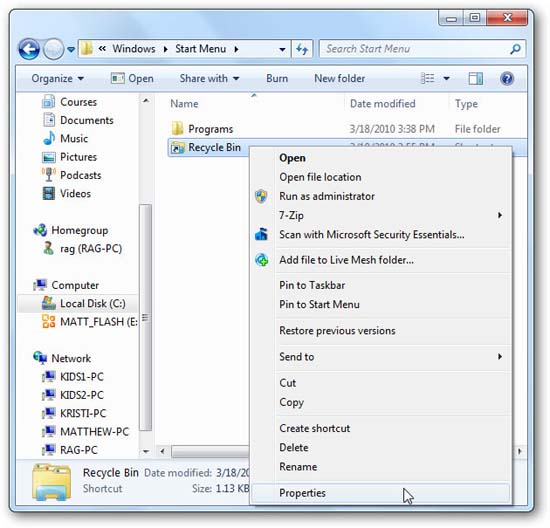
Task: Open the Help question mark icon
Action: click(x=507, y=78)
